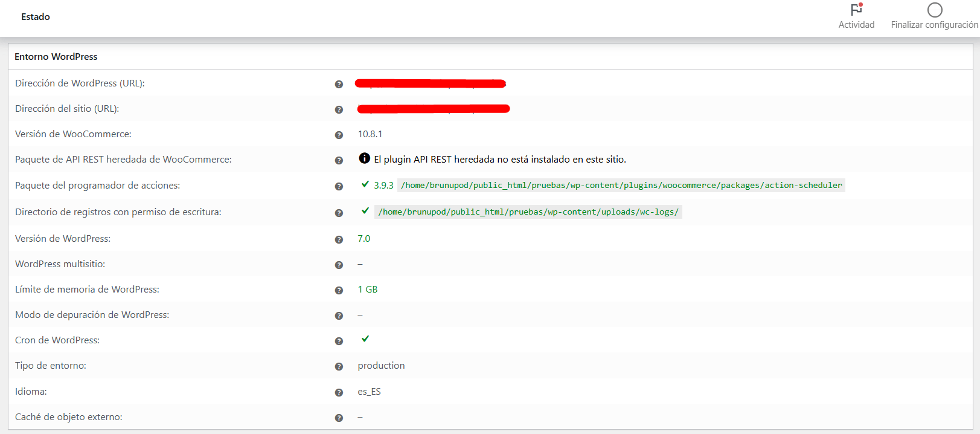Image resolution: width=980 pixels, height=434 pixels.
Task: Click help icon for Límite de memoria de WordPress
Action: click(339, 290)
